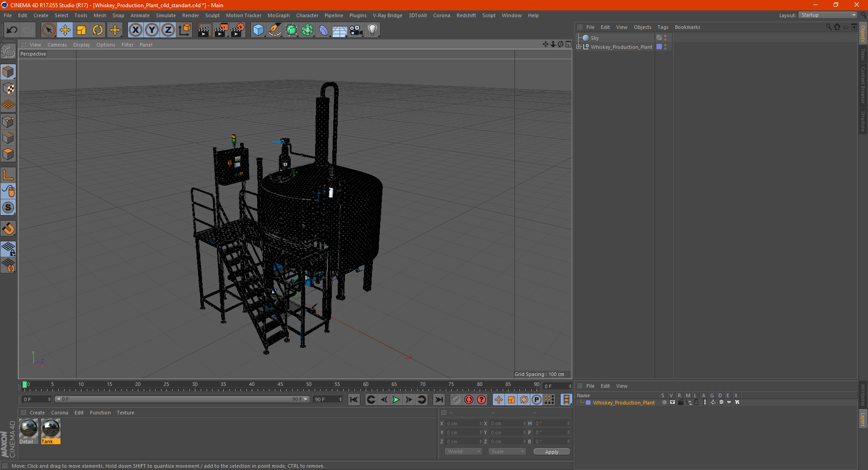
Task: Open the Render Settings icon
Action: click(238, 30)
